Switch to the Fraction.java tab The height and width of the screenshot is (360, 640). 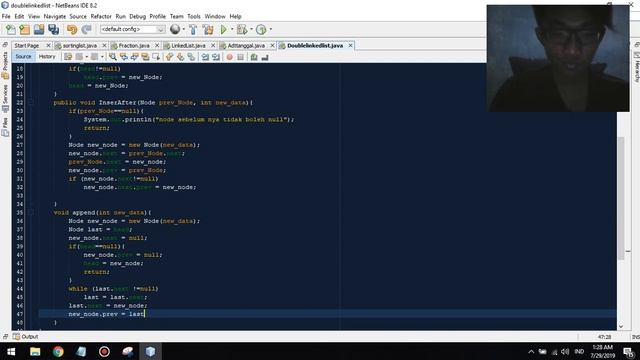pos(134,46)
